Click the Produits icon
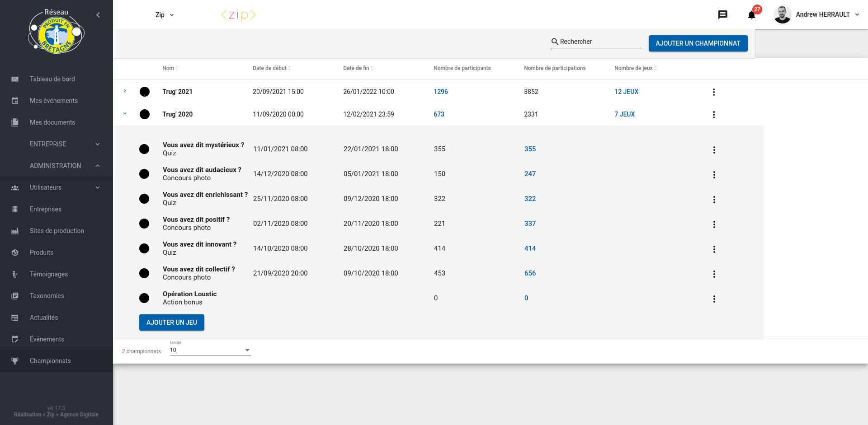The height and width of the screenshot is (425, 868). click(x=15, y=252)
